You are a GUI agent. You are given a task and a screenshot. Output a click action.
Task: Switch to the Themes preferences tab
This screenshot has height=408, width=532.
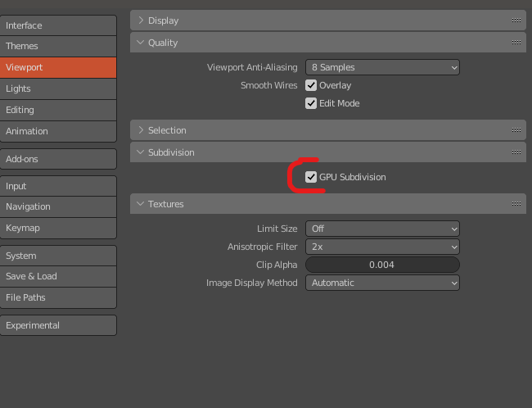(x=58, y=46)
